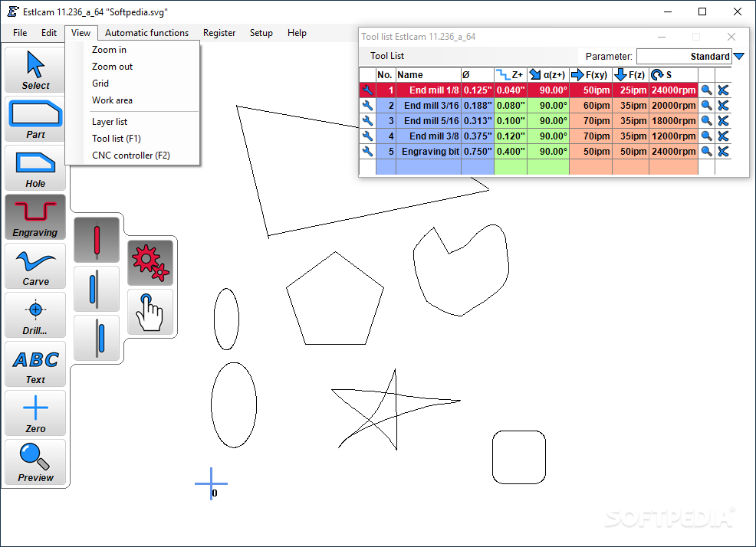
Task: Open the Setup menu
Action: click(x=261, y=33)
